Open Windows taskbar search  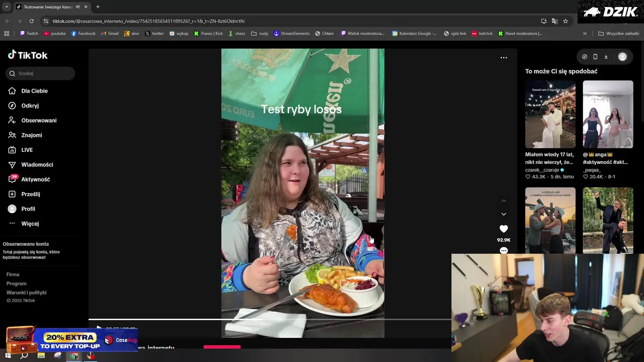click(24, 356)
